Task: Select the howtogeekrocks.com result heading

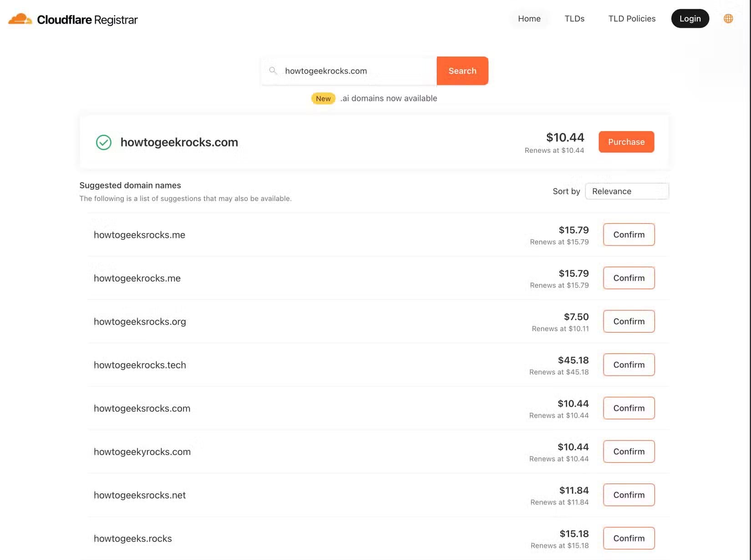Action: pyautogui.click(x=179, y=142)
